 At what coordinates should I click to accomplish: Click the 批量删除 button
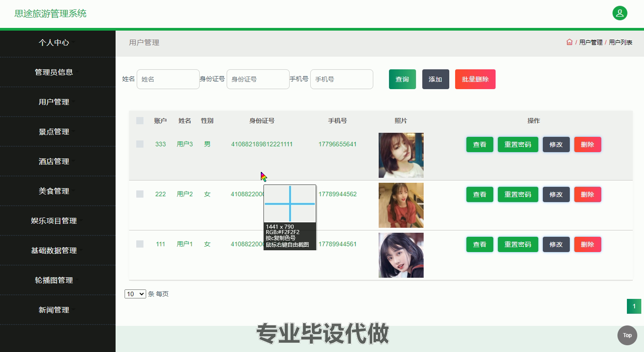click(x=475, y=79)
